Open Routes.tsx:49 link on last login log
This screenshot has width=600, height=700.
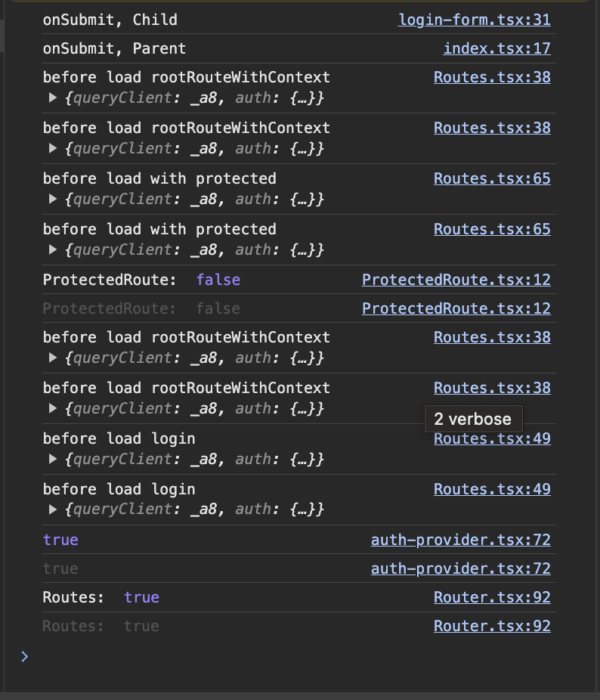tap(492, 489)
